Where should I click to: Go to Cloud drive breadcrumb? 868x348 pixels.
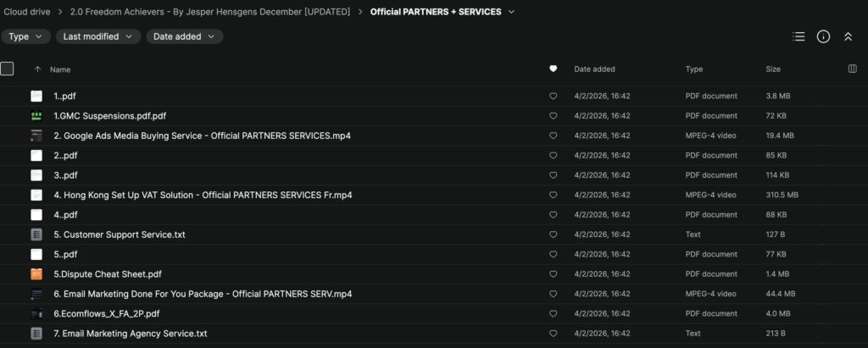click(x=26, y=12)
